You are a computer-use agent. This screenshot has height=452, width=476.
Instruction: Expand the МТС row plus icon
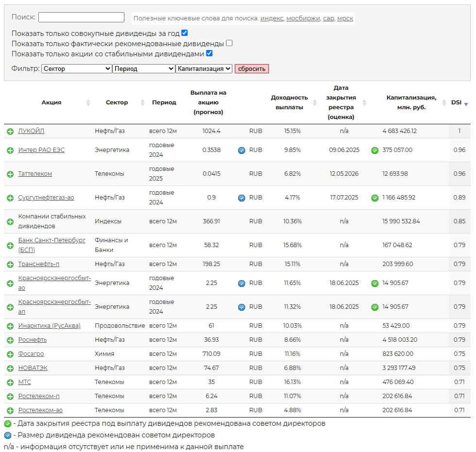10,383
